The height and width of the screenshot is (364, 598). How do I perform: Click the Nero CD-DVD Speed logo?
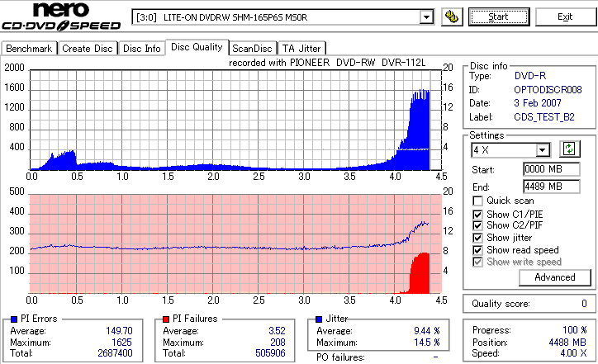61,17
